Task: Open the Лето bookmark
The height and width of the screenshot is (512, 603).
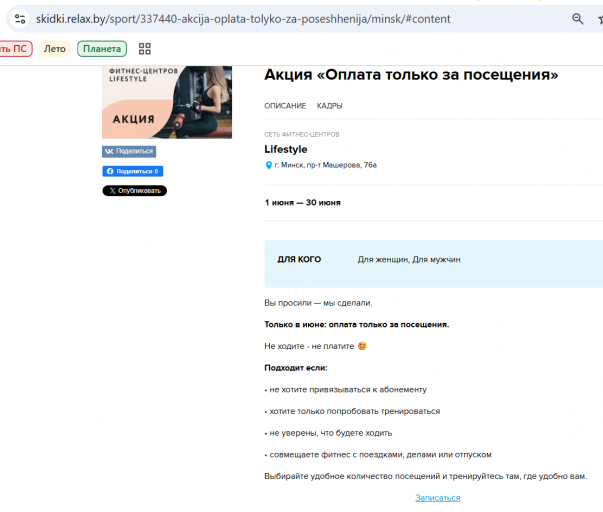Action: 55,49
